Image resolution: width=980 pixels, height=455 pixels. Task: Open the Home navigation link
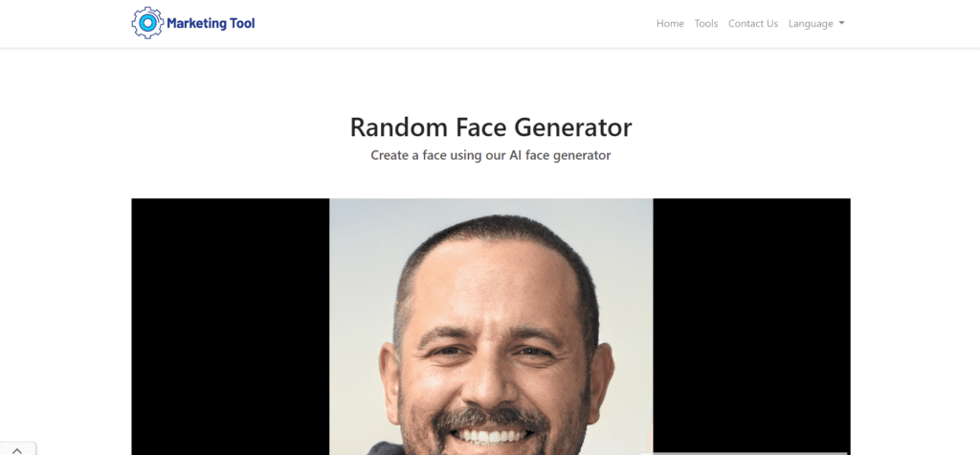[669, 23]
